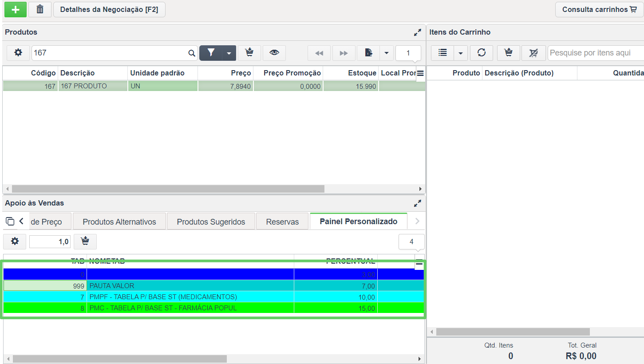Viewport: 644px width, 364px height.
Task: Select Painel Personalizado tab
Action: [359, 221]
